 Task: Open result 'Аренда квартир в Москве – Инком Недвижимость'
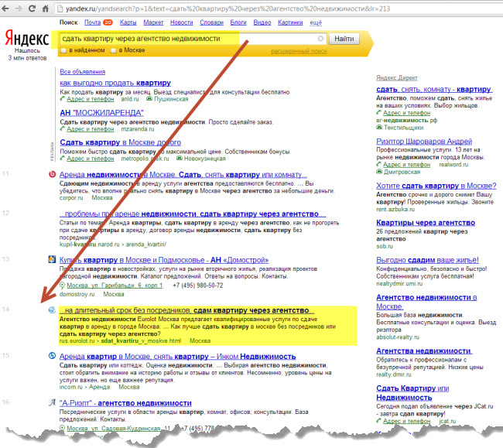pos(177,356)
